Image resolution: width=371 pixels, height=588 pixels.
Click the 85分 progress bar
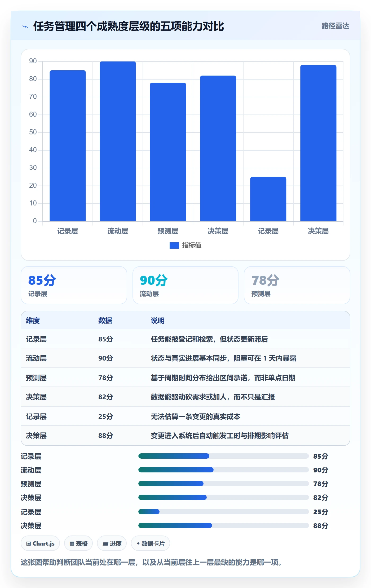[223, 456]
